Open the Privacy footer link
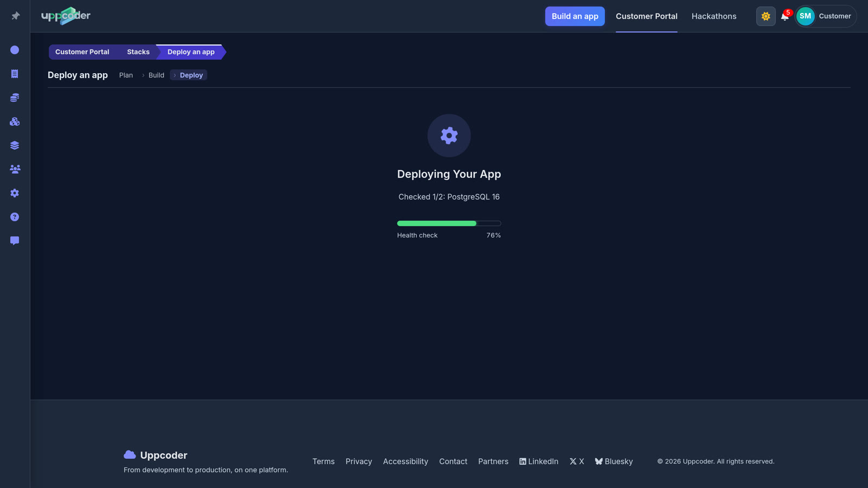868x488 pixels. [359, 461]
